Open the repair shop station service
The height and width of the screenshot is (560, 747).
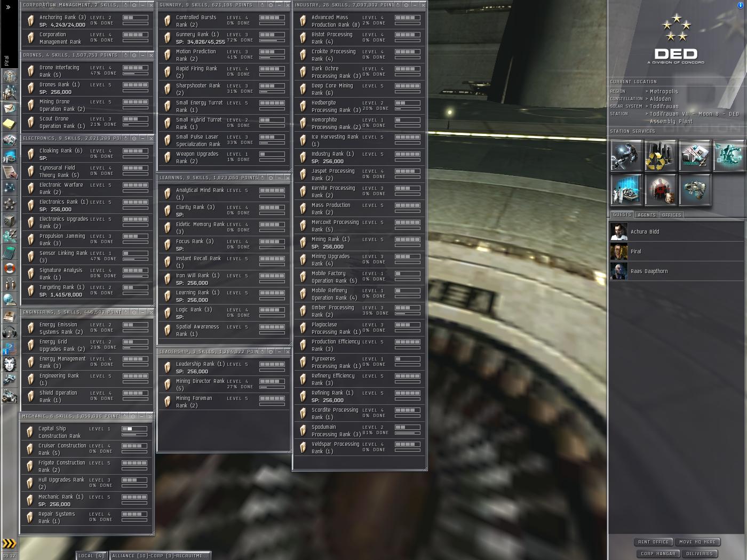[x=626, y=156]
